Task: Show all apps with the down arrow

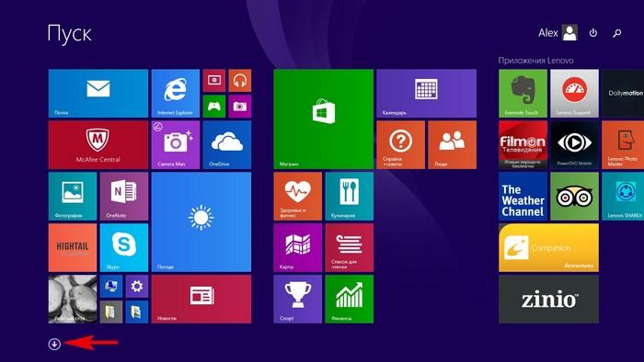Action: point(54,344)
